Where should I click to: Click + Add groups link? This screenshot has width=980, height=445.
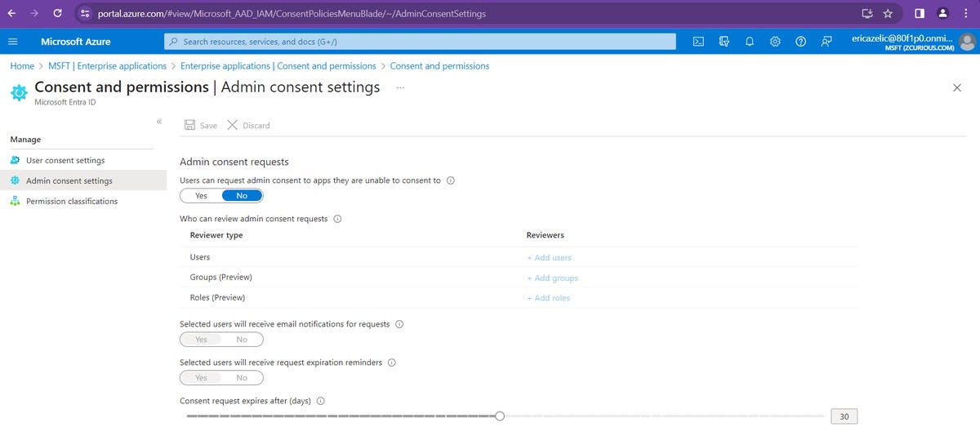552,278
